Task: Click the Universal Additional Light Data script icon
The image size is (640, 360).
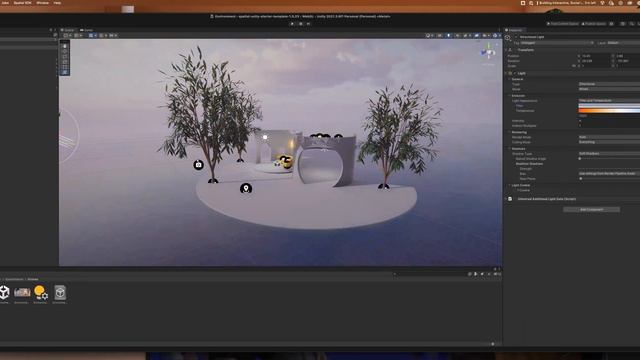Action: pyautogui.click(x=510, y=199)
